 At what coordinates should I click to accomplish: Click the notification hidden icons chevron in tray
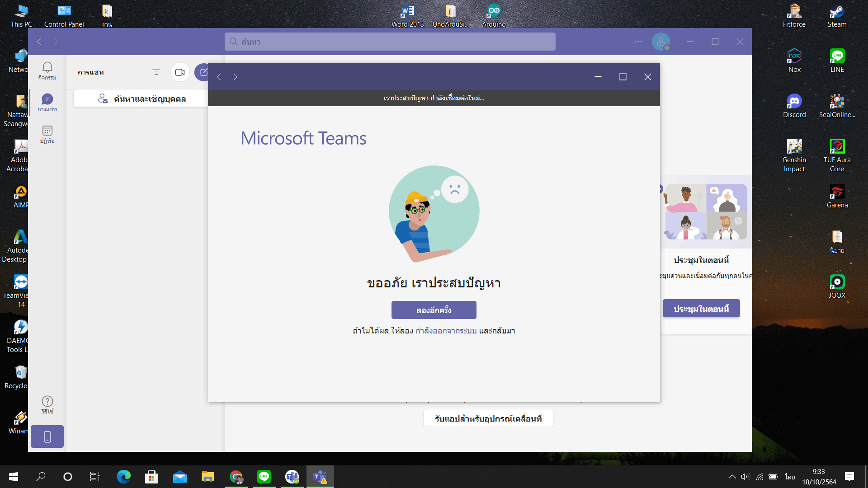point(732,477)
